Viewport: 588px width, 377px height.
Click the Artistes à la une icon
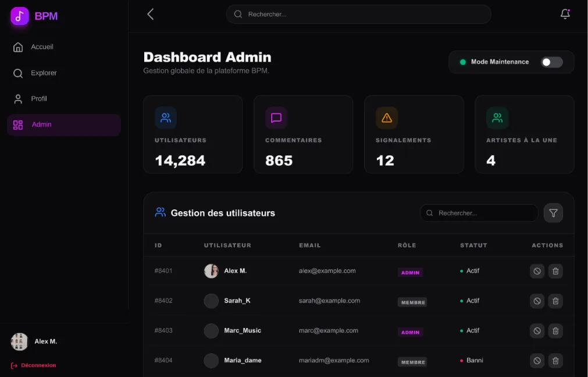click(497, 118)
